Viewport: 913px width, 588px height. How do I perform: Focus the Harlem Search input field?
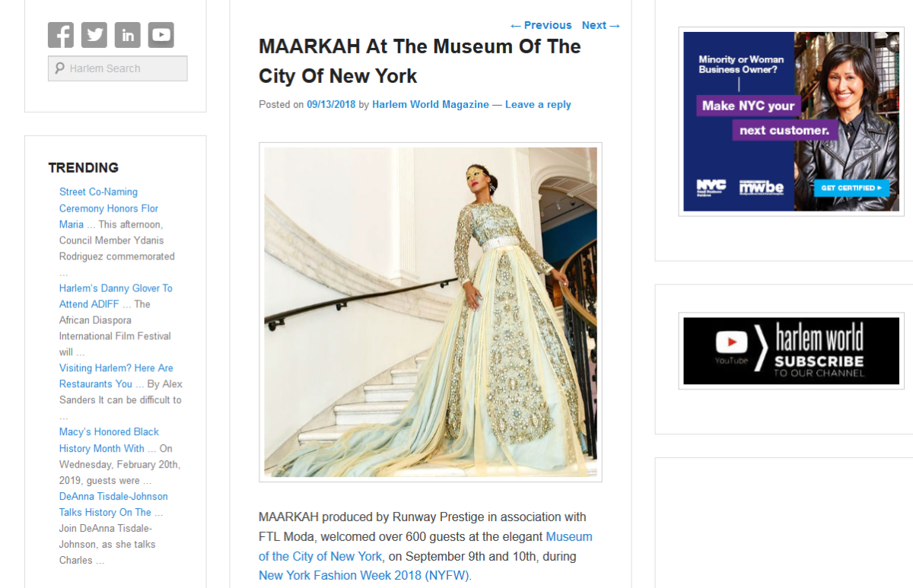[118, 68]
